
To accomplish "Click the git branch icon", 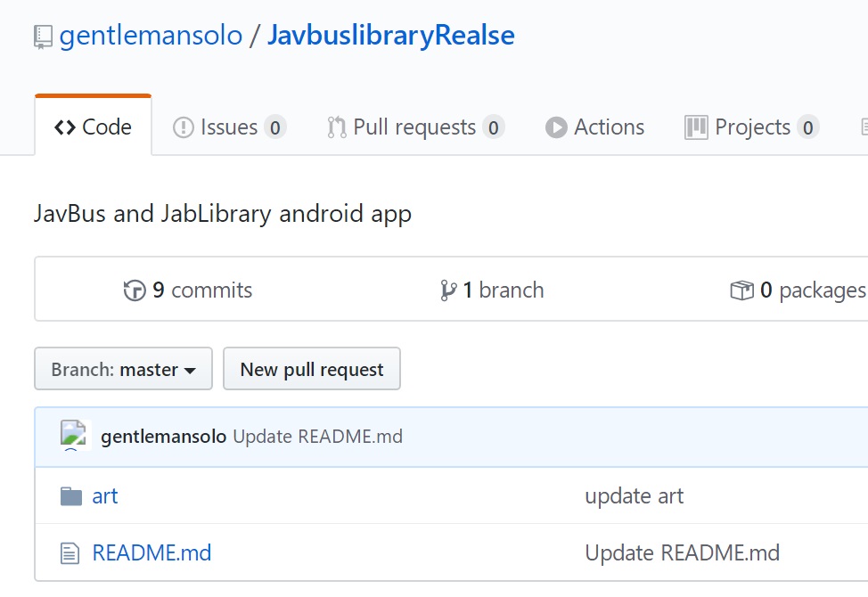I will [448, 290].
